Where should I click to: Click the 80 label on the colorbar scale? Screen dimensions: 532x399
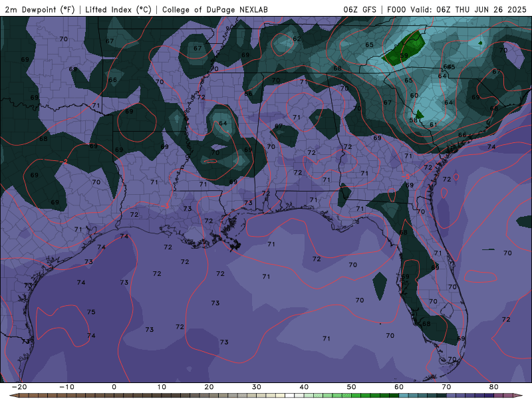(x=493, y=386)
